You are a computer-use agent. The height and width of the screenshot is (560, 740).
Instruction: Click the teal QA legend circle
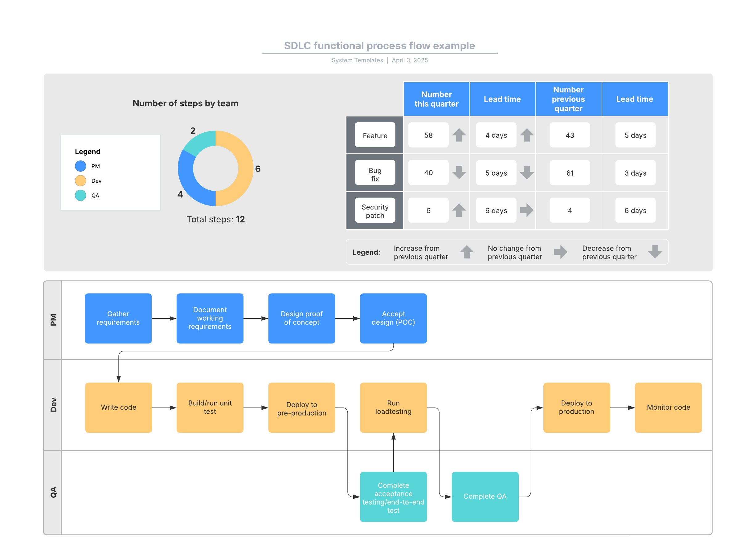coord(80,196)
